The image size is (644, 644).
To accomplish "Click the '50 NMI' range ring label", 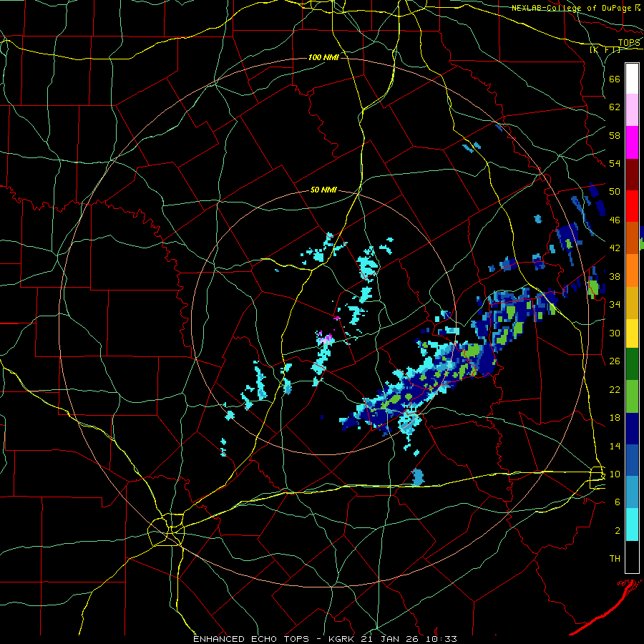I will click(x=323, y=190).
